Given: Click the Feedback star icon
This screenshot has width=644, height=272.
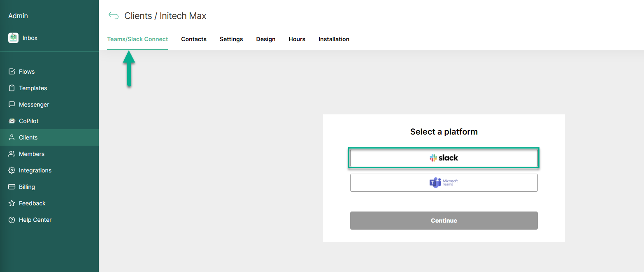Looking at the screenshot, I should 12,203.
